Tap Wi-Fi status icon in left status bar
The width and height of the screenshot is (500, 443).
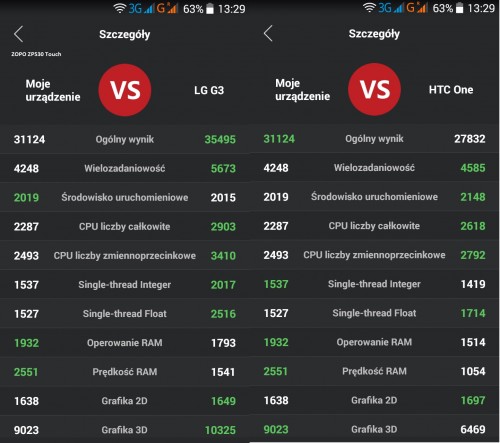point(120,8)
